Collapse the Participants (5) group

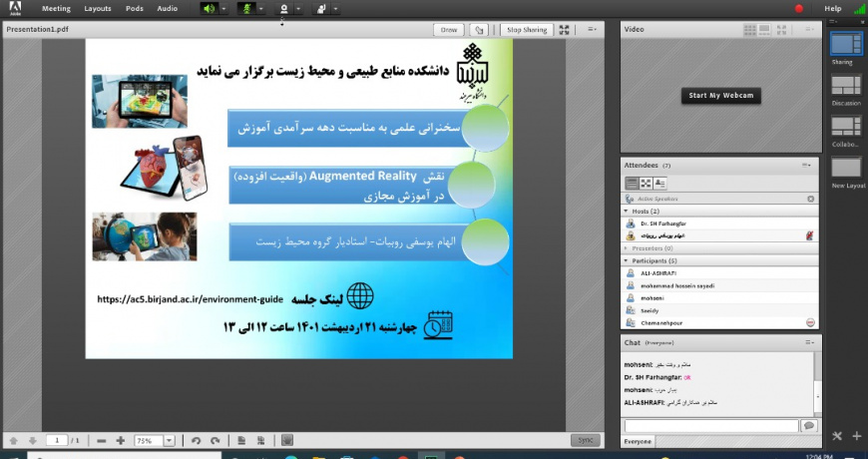click(x=627, y=260)
